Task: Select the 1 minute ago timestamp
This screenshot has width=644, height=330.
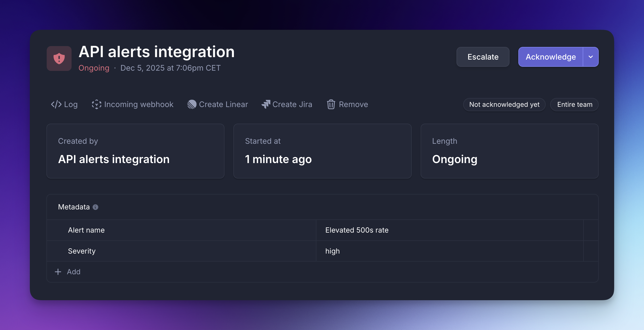Action: point(278,159)
